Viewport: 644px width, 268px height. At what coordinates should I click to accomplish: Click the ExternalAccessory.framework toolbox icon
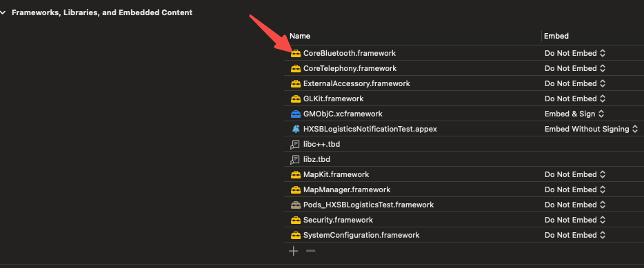(296, 84)
